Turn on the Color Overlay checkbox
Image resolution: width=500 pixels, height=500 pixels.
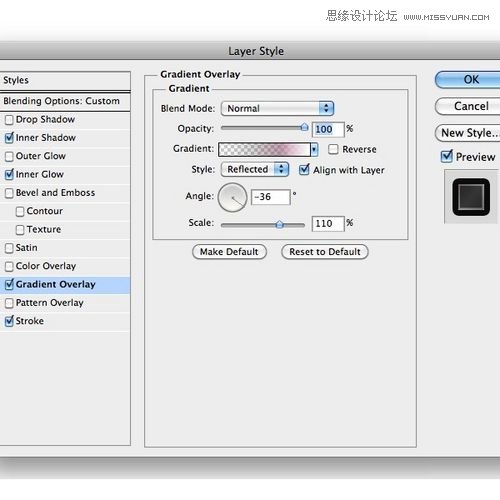(x=9, y=266)
